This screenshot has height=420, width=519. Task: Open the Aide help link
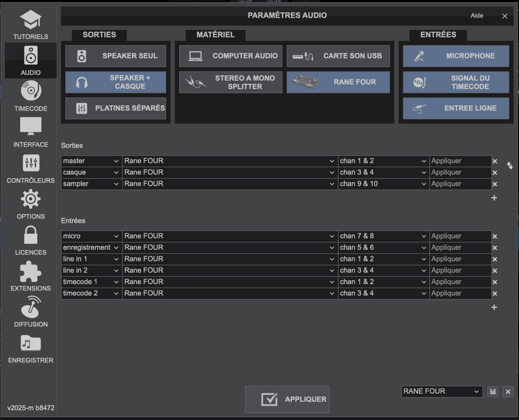coord(477,16)
